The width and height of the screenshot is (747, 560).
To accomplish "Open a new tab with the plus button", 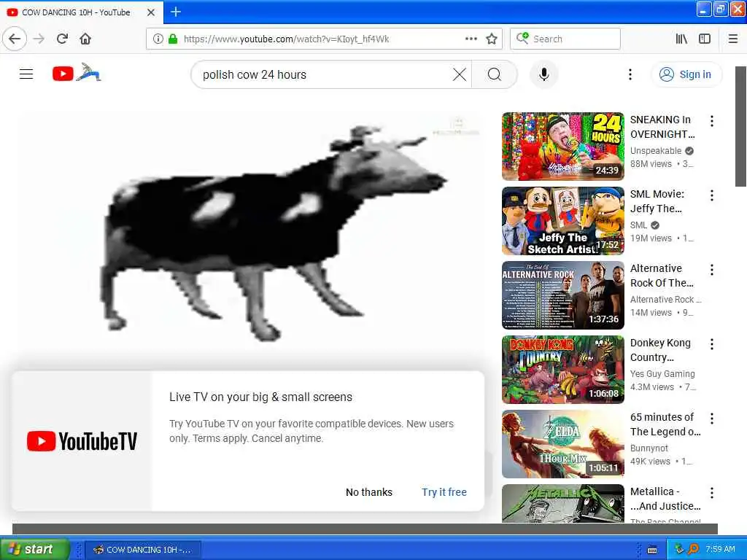I will (176, 12).
